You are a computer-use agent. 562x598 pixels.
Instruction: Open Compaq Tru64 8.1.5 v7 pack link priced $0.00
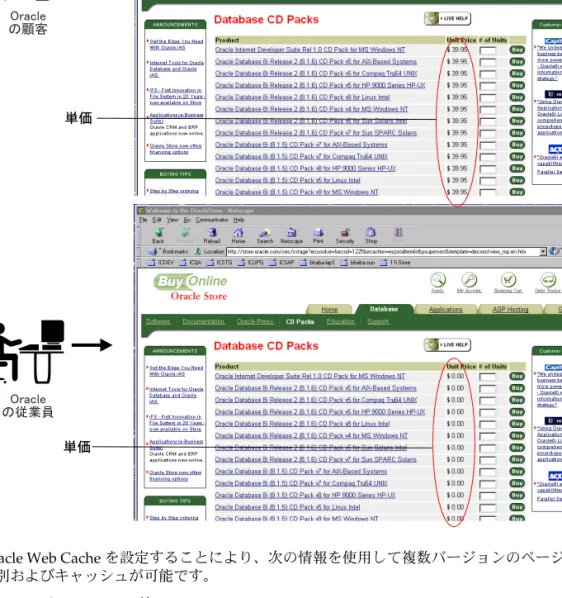[x=301, y=483]
